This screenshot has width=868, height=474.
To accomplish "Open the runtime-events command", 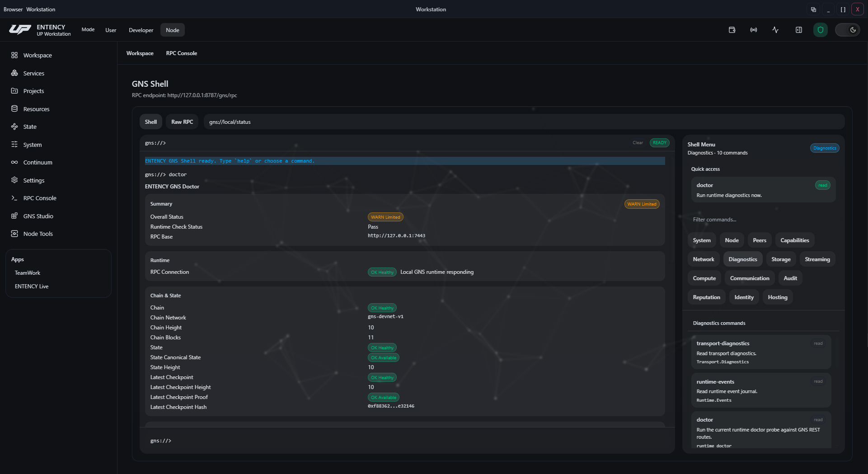I will pyautogui.click(x=761, y=390).
